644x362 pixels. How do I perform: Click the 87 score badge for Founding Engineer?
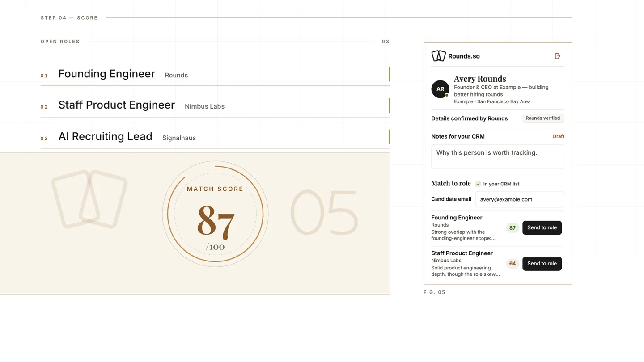click(x=513, y=228)
